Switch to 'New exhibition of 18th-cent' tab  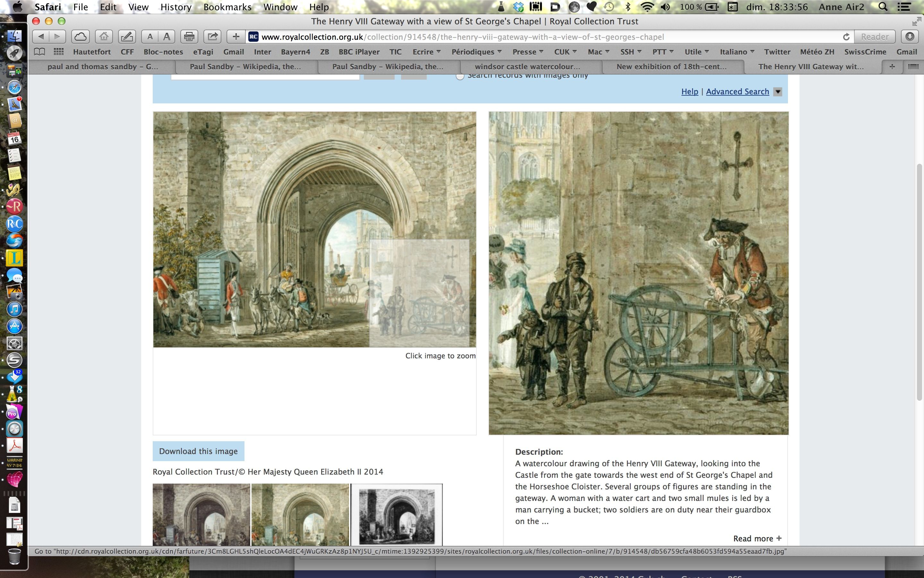pos(671,66)
